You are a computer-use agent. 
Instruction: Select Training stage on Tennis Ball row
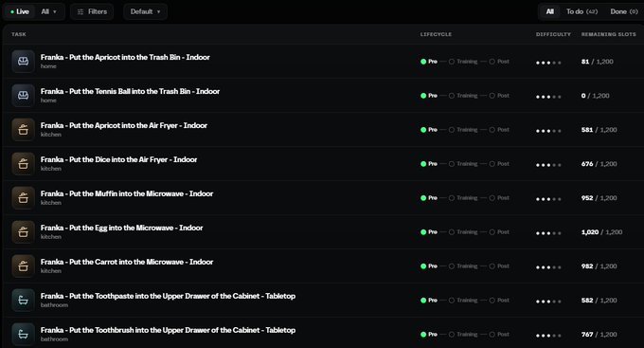[x=463, y=96]
